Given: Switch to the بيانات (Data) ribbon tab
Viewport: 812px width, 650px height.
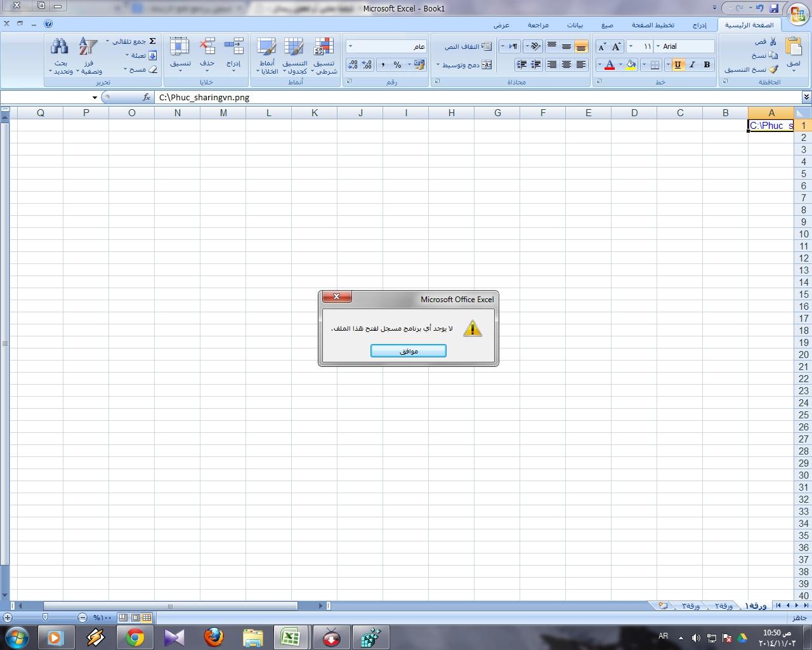Looking at the screenshot, I should coord(575,25).
